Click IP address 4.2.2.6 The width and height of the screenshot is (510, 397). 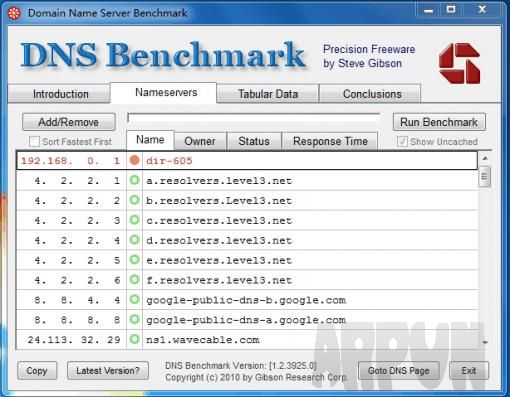(x=77, y=280)
